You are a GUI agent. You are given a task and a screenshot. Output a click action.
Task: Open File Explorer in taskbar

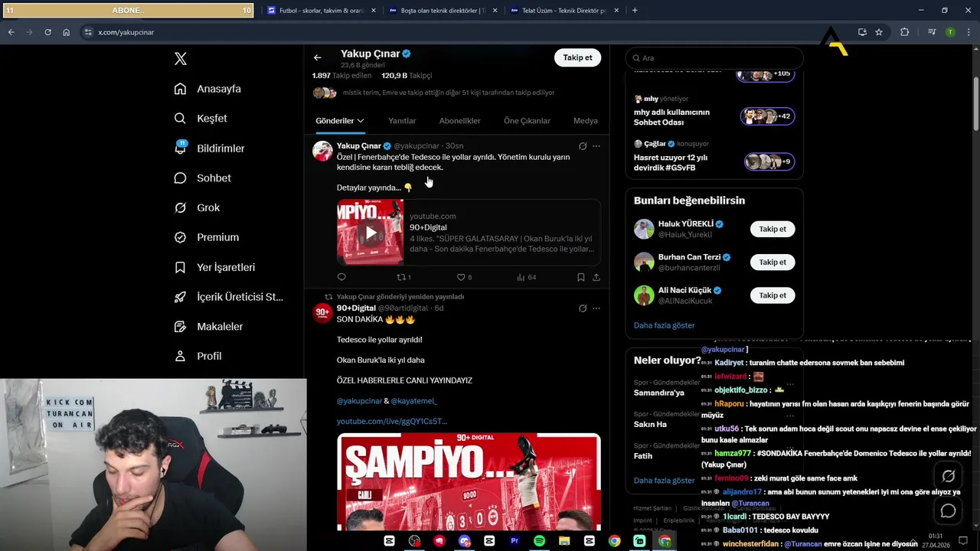tap(564, 541)
